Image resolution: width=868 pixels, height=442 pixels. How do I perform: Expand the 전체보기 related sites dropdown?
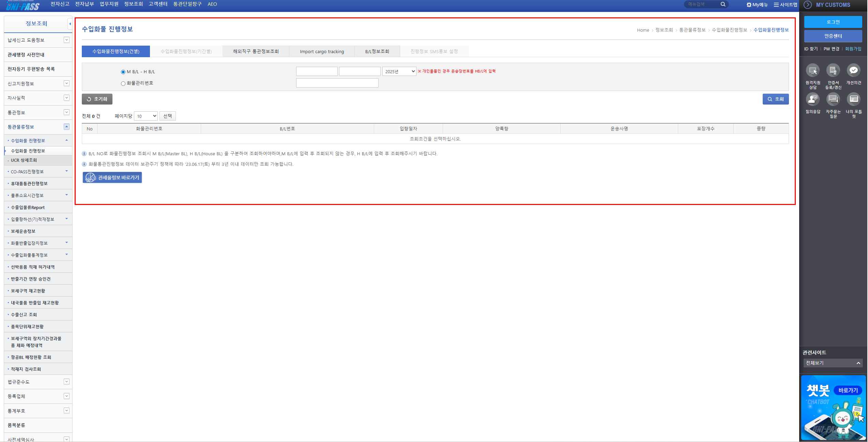click(x=833, y=363)
